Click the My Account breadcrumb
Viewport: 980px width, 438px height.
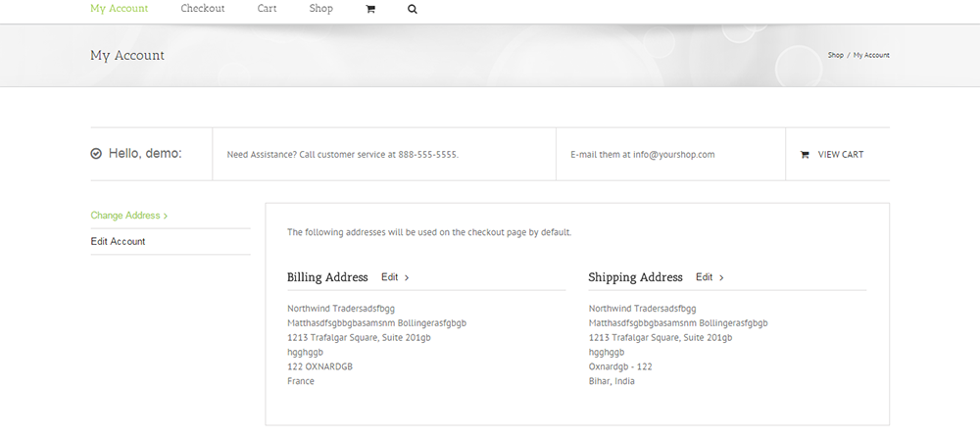871,55
